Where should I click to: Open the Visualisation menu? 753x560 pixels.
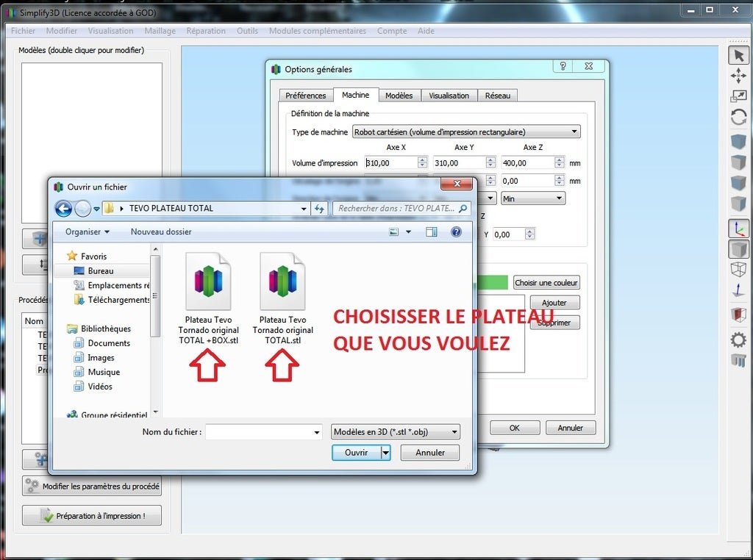click(x=110, y=31)
